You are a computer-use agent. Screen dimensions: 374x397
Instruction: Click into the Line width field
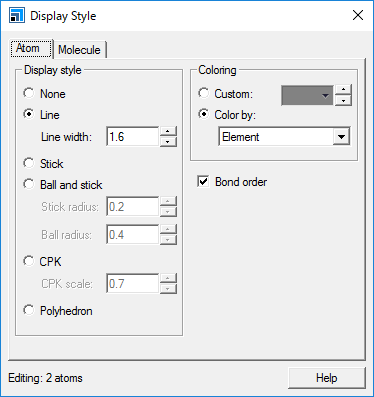pos(132,137)
